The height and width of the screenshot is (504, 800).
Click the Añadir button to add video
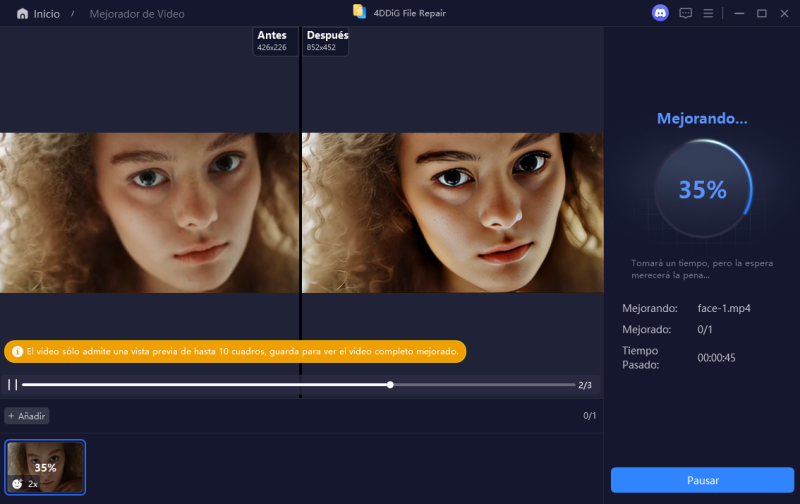click(27, 415)
